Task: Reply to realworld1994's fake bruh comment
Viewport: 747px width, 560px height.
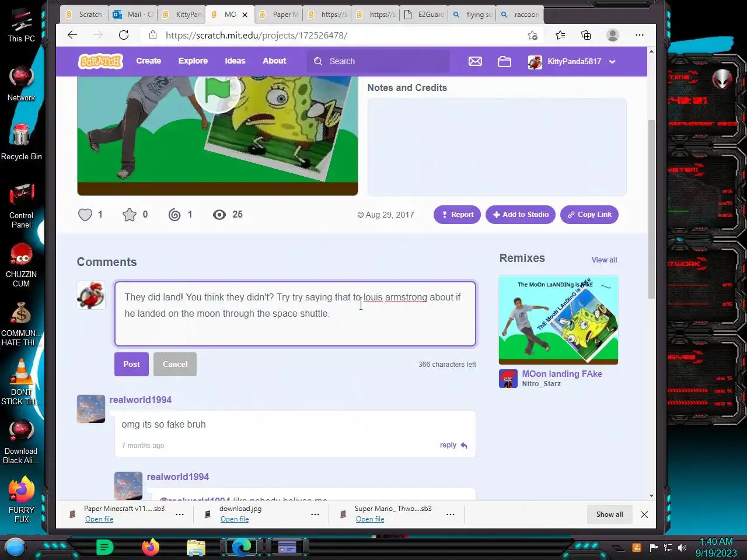Action: coord(454,445)
